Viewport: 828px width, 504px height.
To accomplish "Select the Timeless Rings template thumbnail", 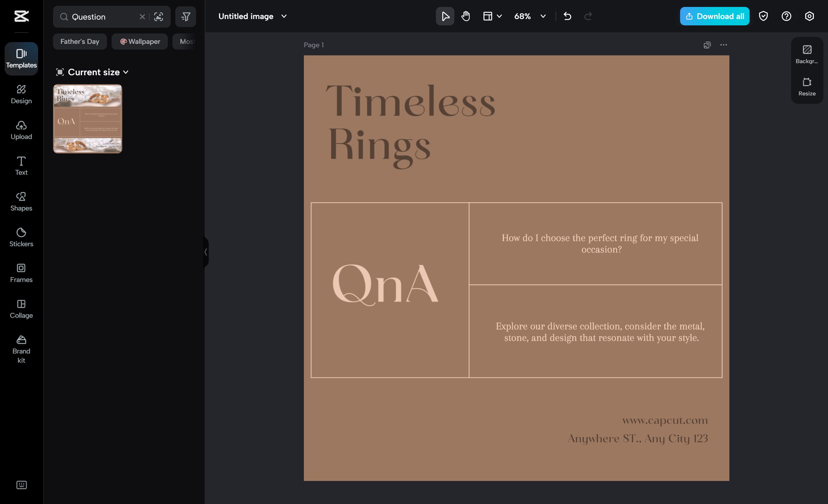I will (x=87, y=119).
